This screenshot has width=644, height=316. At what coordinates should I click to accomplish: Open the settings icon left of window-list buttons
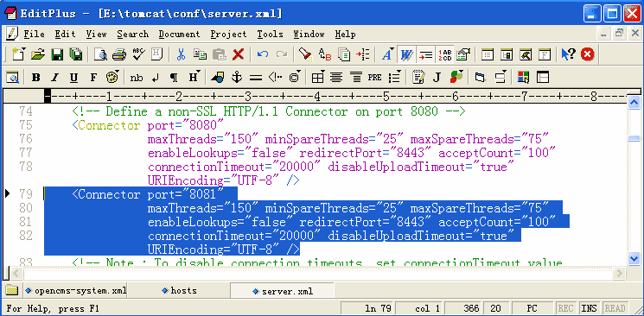(x=462, y=54)
